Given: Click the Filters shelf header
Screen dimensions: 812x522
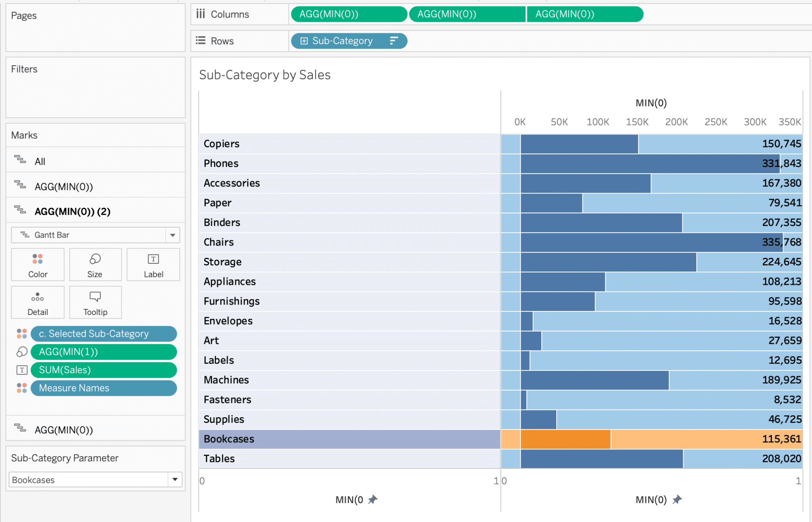Looking at the screenshot, I should point(24,69).
